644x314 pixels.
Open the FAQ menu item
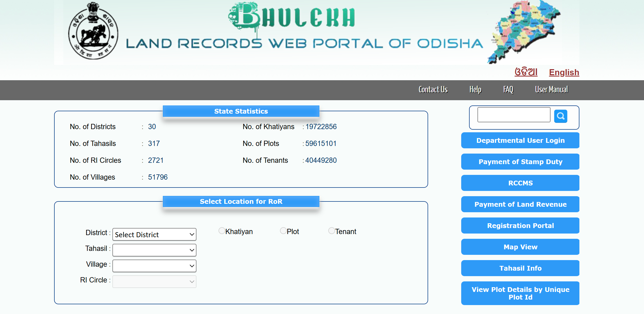point(508,90)
